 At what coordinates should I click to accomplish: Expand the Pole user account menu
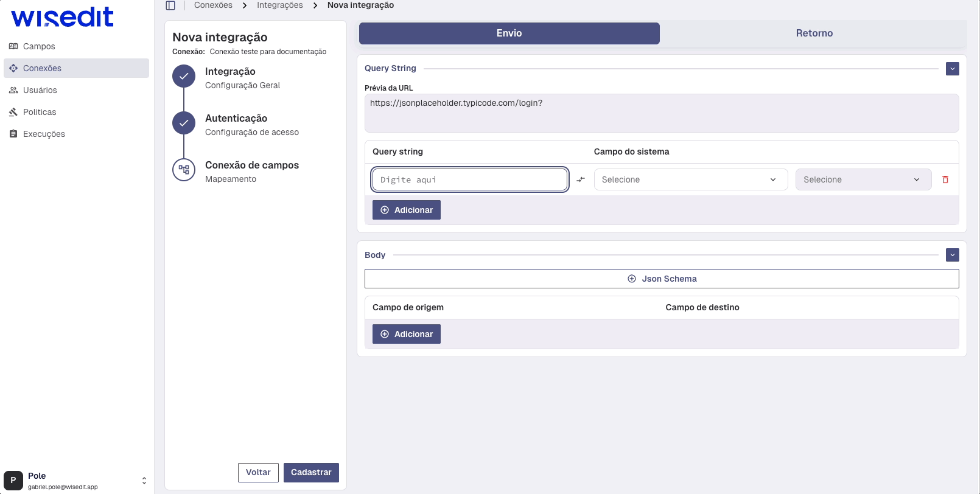pos(144,481)
